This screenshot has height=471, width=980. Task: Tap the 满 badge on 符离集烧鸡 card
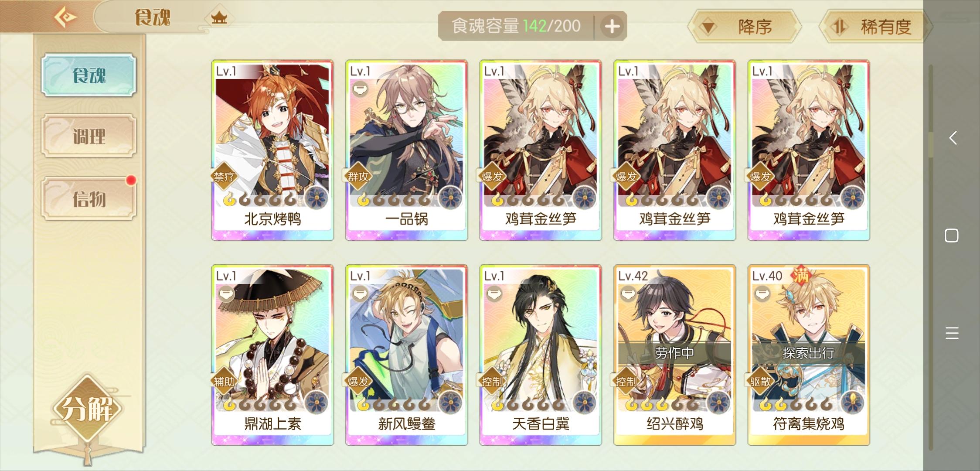point(800,275)
